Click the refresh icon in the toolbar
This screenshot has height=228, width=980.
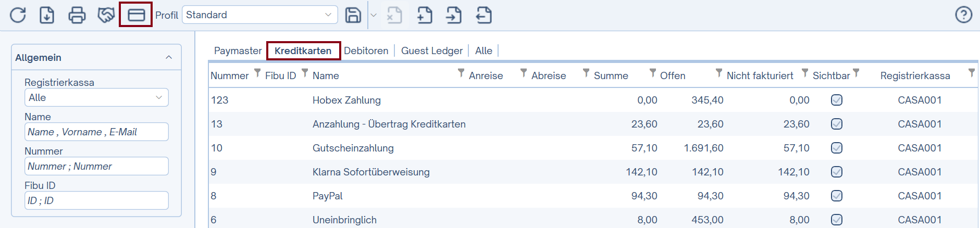pos(18,15)
